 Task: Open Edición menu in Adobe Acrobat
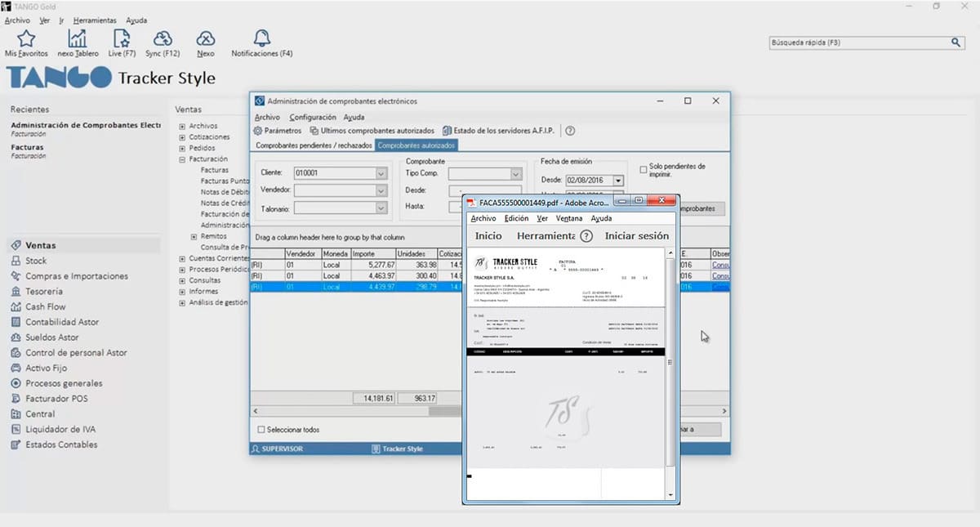[516, 219]
